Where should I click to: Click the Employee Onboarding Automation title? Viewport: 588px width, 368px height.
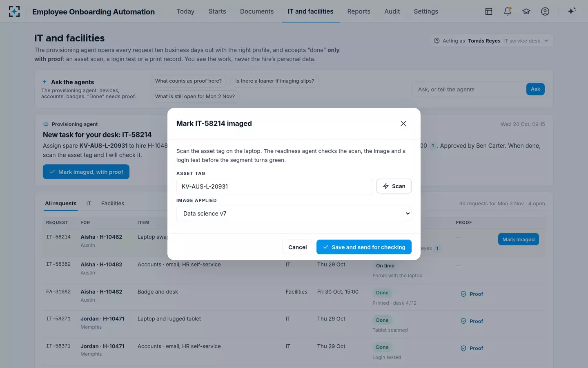tap(94, 12)
